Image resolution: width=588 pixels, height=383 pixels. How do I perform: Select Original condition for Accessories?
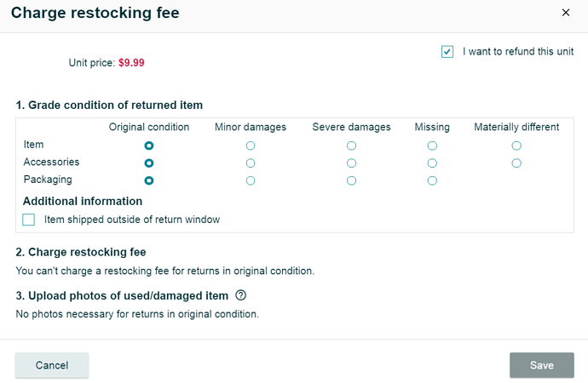149,163
